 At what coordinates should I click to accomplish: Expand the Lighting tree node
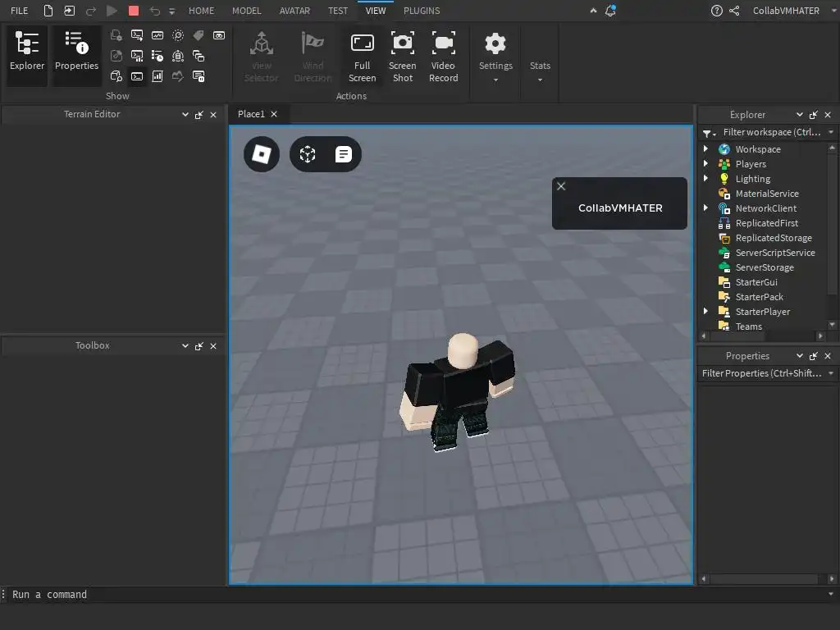click(x=705, y=178)
